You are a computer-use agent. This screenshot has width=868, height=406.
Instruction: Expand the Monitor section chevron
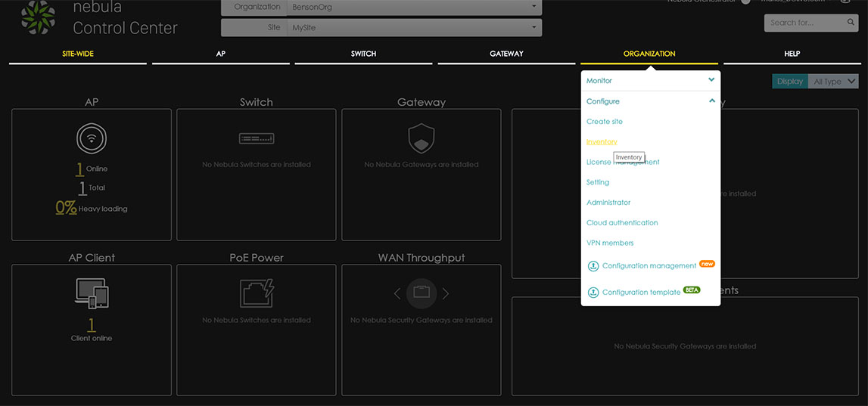711,79
